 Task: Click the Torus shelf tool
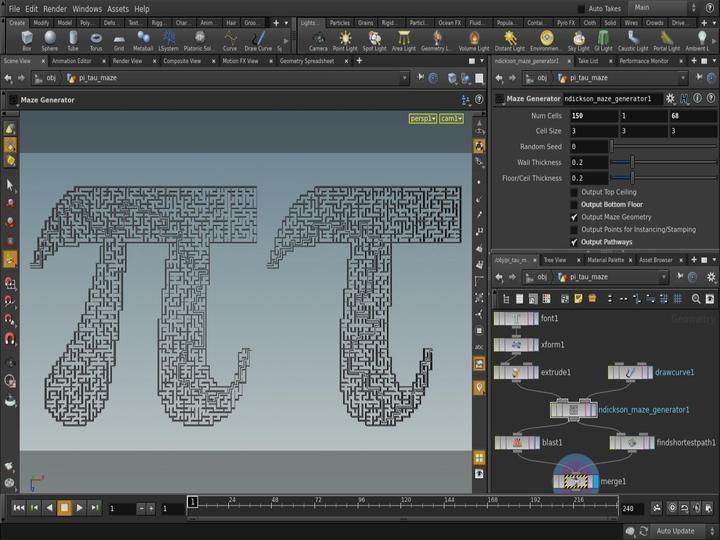click(96, 41)
